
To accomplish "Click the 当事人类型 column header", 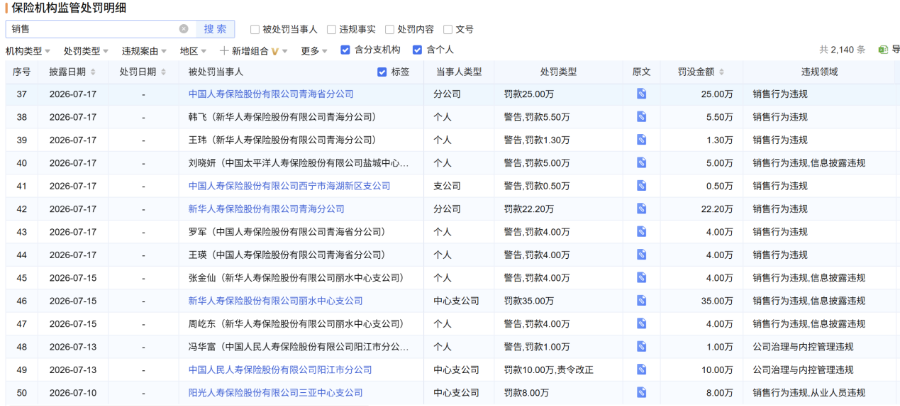I will point(459,72).
